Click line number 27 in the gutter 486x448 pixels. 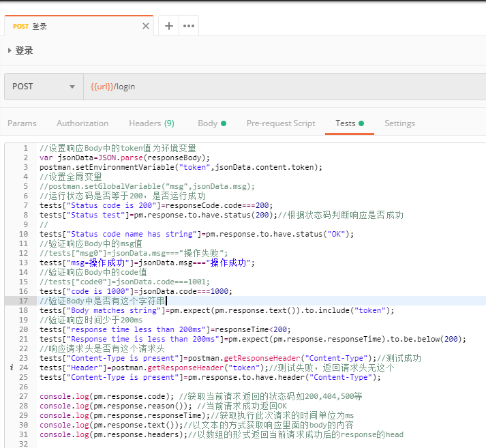coord(24,396)
